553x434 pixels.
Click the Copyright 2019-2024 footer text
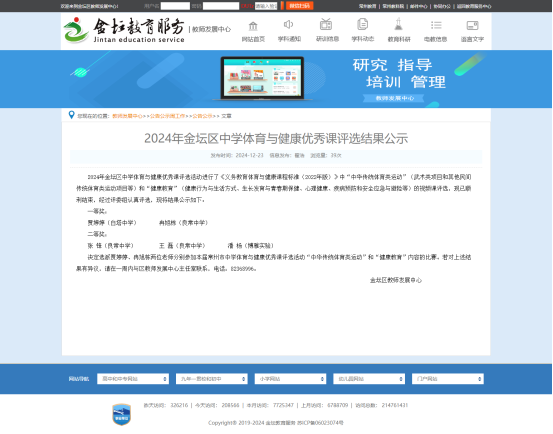276,423
